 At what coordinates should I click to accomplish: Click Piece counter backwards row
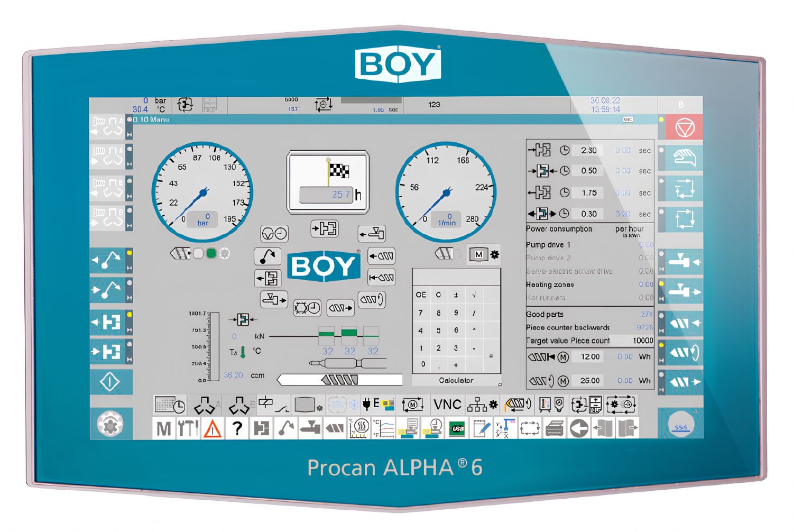click(x=590, y=327)
